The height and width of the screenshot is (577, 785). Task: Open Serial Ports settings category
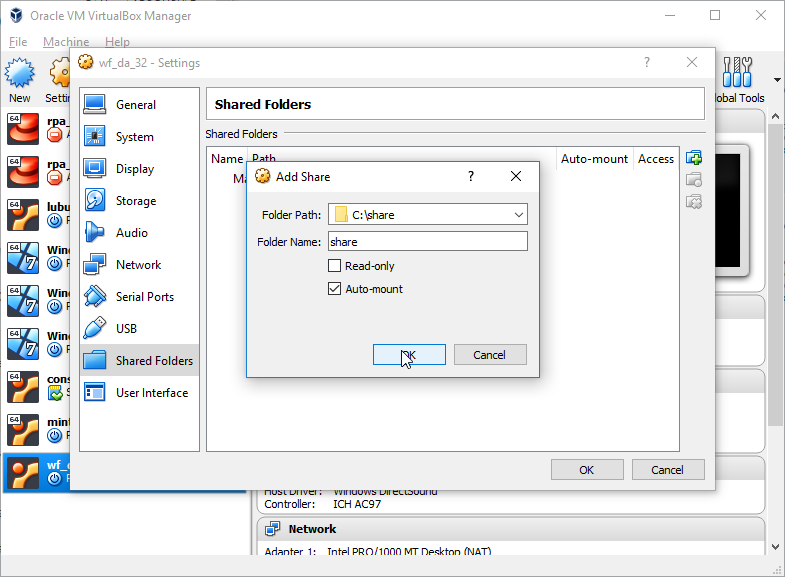[x=139, y=297]
